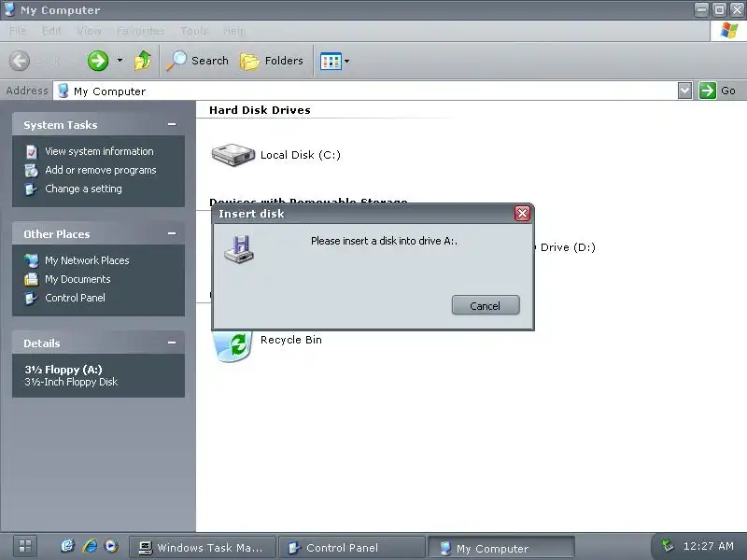
Task: Open My Documents link
Action: click(x=78, y=279)
